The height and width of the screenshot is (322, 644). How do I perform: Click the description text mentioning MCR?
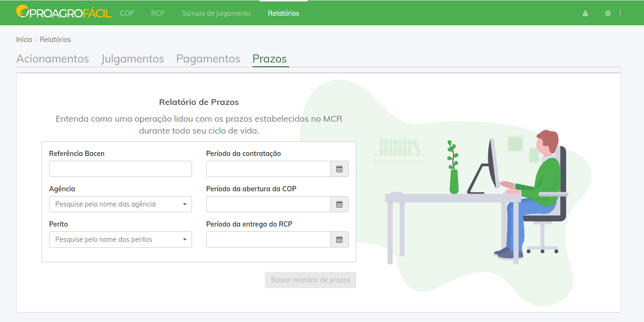pyautogui.click(x=199, y=125)
